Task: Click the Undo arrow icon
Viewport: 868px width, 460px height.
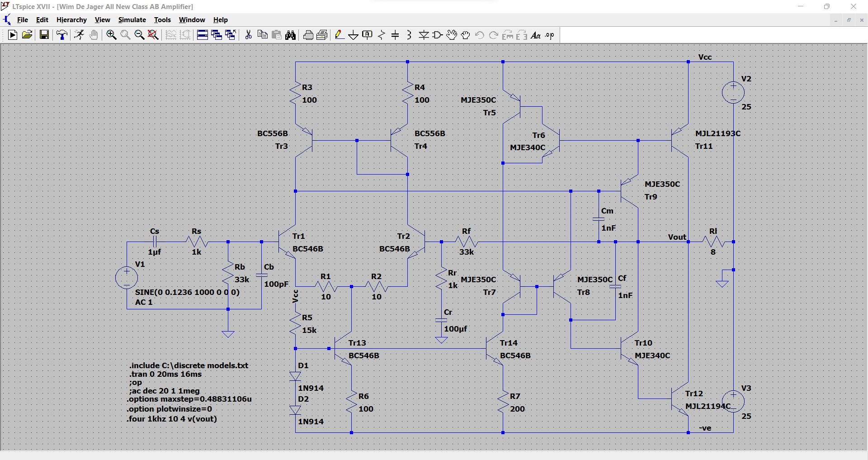Action: (480, 35)
